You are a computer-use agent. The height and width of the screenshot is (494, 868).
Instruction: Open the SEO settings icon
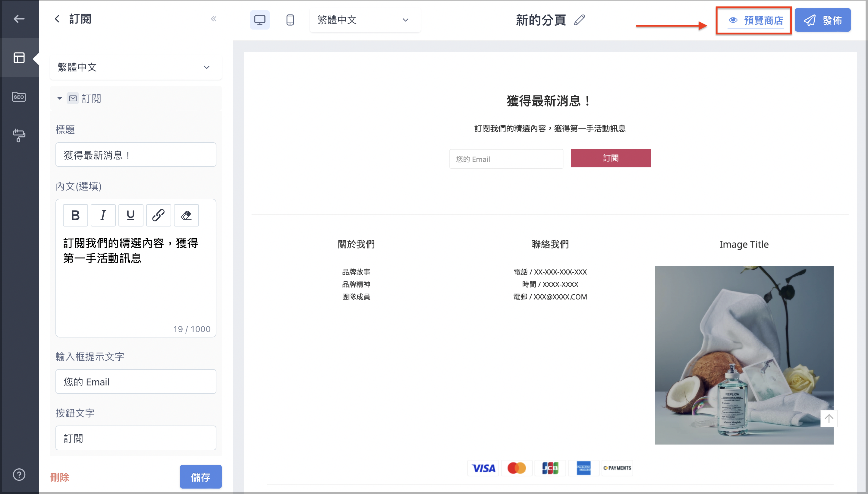[x=19, y=97]
